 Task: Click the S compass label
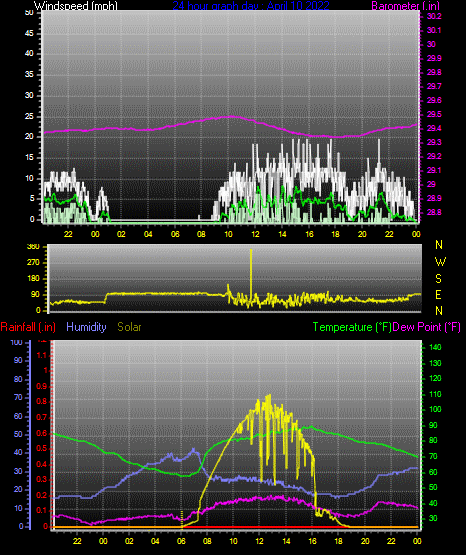[439, 279]
